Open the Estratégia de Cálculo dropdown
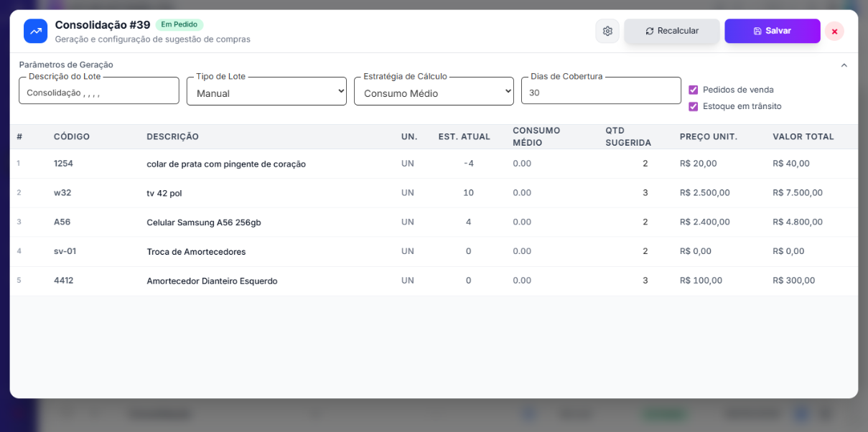Viewport: 868px width, 432px height. click(434, 91)
